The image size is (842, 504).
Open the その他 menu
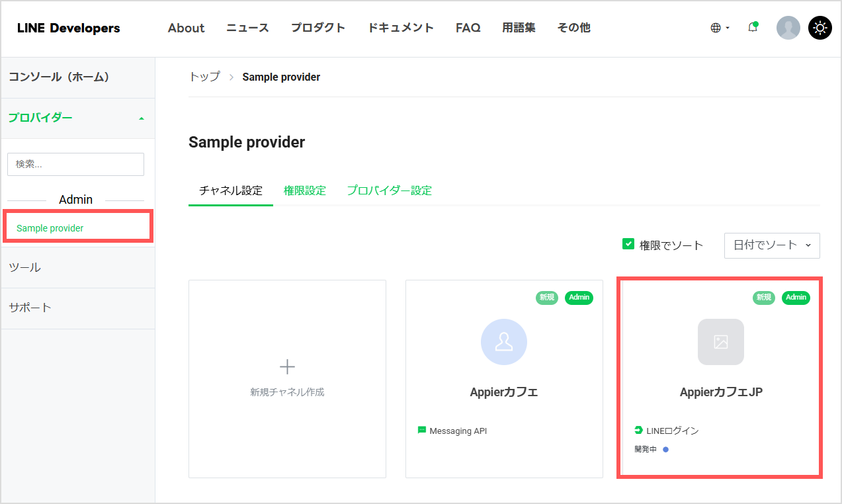pyautogui.click(x=574, y=28)
